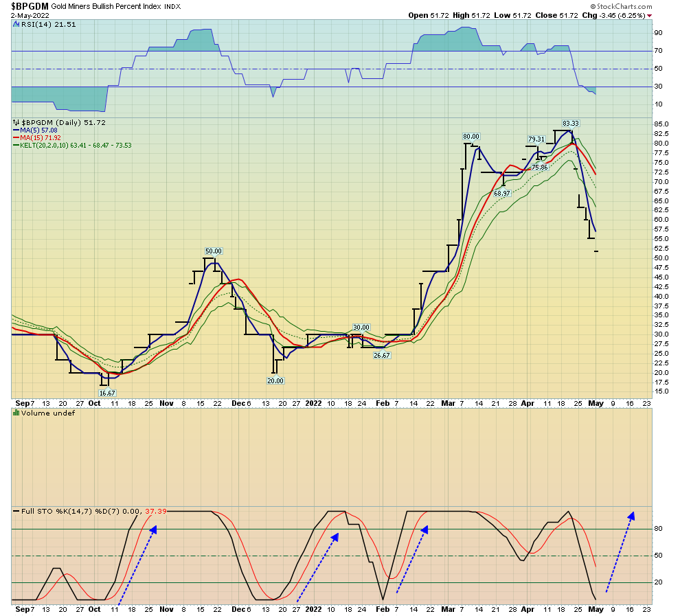Click the green Volume bars legend icon
The image size is (680, 616).
tap(16, 413)
